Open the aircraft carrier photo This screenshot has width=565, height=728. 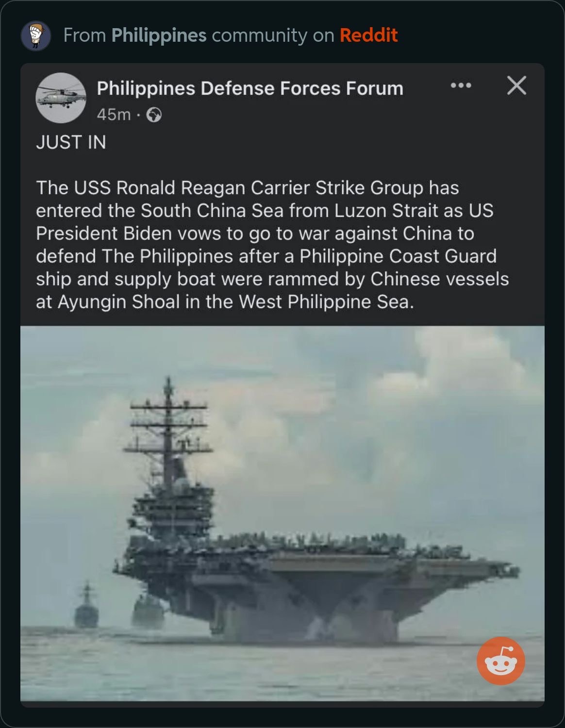(282, 513)
